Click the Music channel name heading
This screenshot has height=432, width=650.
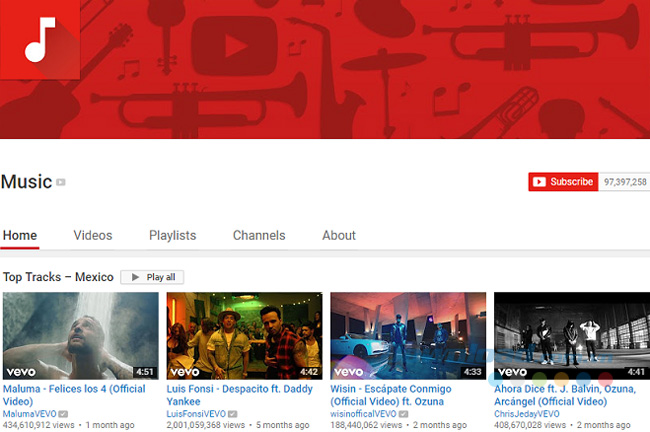tap(27, 182)
